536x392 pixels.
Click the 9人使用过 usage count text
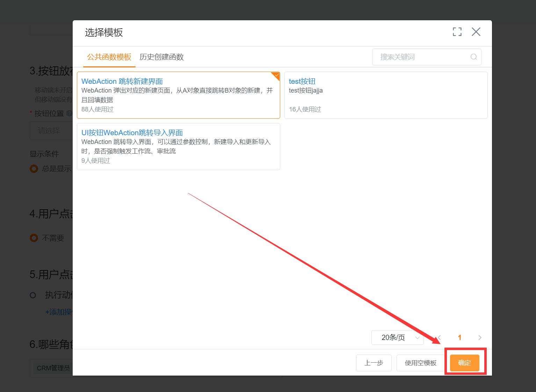(96, 161)
